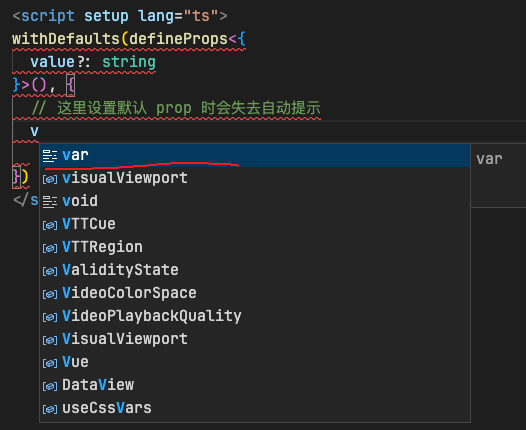Click the variable icon next to 'VideoPlaybackQuality'
Image resolution: width=526 pixels, height=430 pixels.
pyautogui.click(x=50, y=317)
